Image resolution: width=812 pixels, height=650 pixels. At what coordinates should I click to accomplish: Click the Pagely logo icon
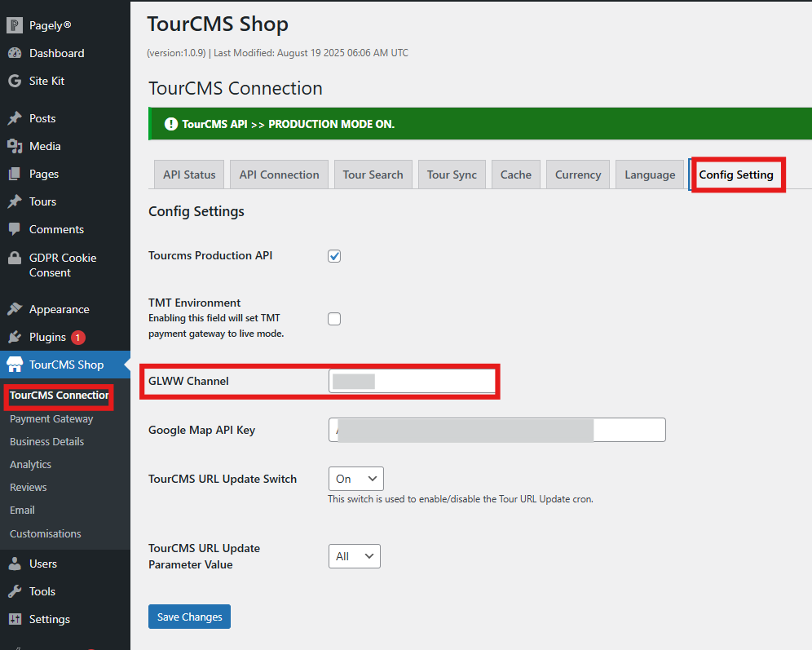(x=15, y=24)
